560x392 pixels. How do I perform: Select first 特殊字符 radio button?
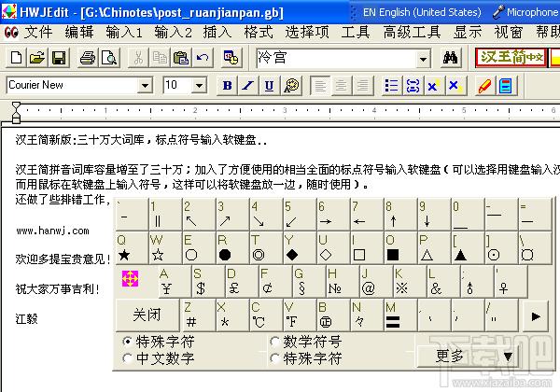coord(127,342)
